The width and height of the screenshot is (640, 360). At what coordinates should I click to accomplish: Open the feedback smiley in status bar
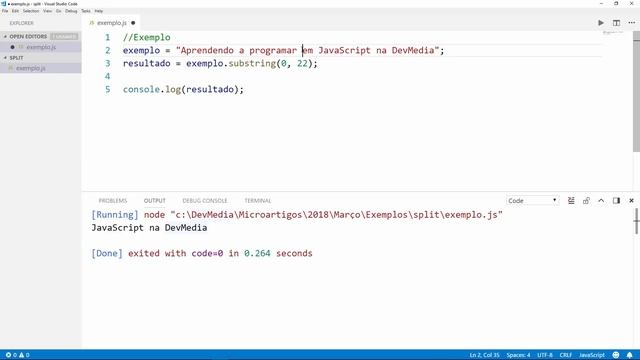click(616, 355)
